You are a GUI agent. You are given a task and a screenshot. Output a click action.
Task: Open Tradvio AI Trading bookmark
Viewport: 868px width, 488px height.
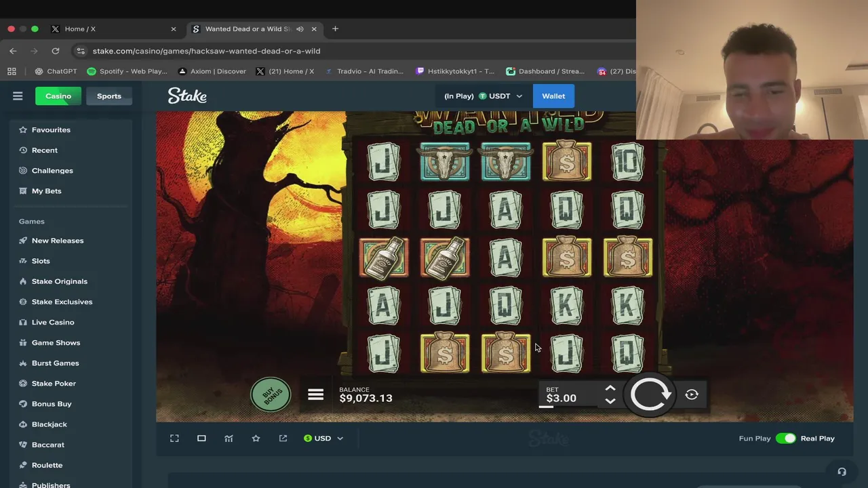[364, 71]
